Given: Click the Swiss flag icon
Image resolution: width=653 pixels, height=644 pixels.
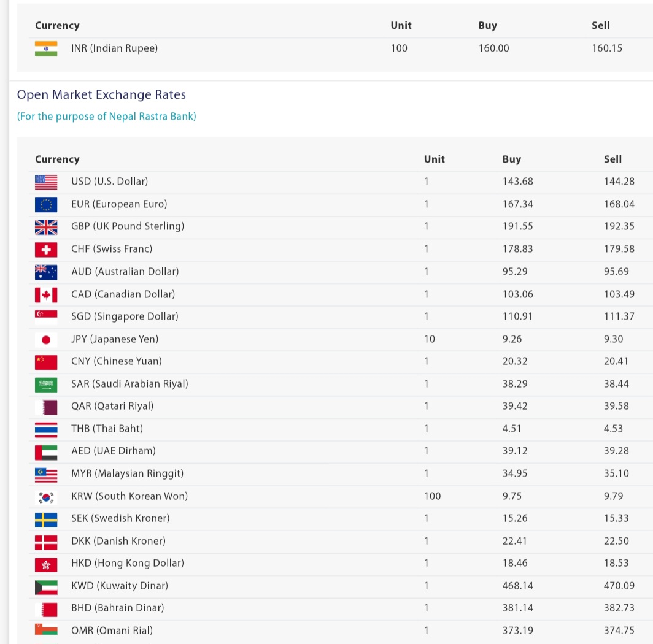Looking at the screenshot, I should tap(46, 250).
